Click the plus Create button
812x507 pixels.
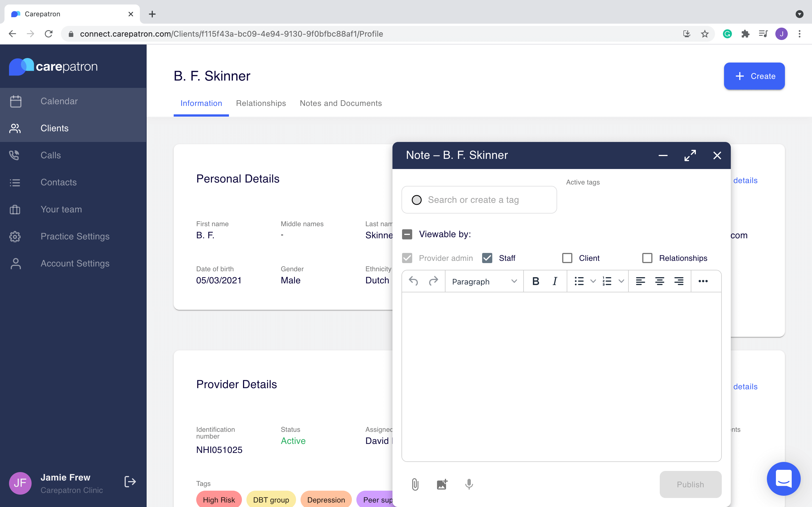click(754, 76)
